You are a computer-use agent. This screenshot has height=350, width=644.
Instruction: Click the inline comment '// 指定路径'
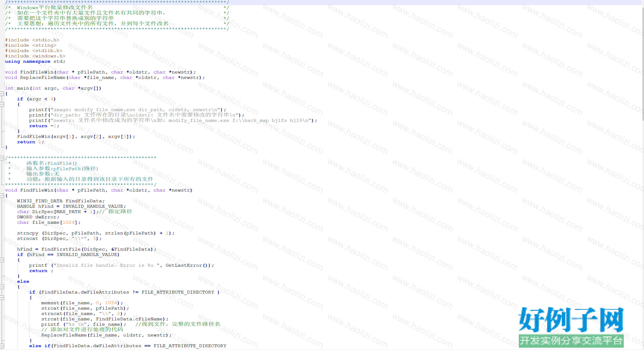(116, 211)
